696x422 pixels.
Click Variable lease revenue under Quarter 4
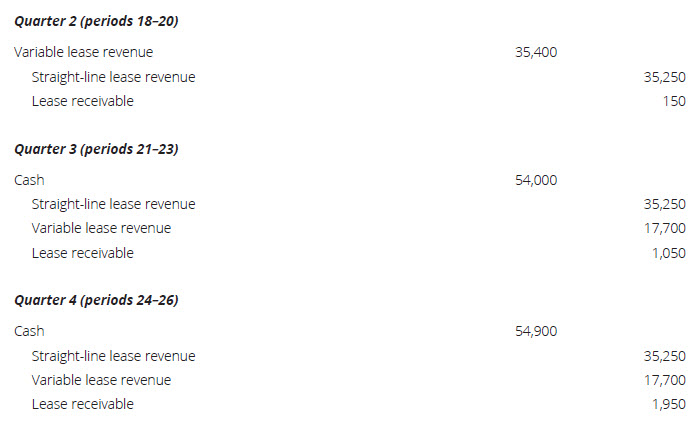101,380
